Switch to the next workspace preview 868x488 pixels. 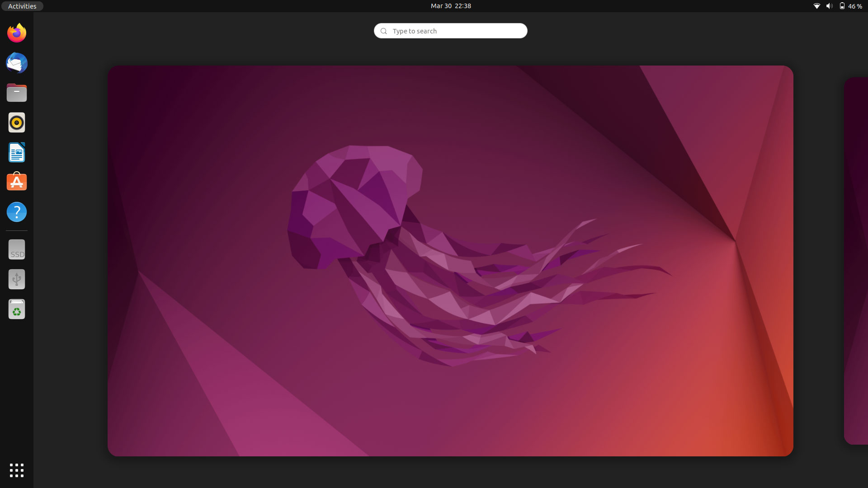856,261
